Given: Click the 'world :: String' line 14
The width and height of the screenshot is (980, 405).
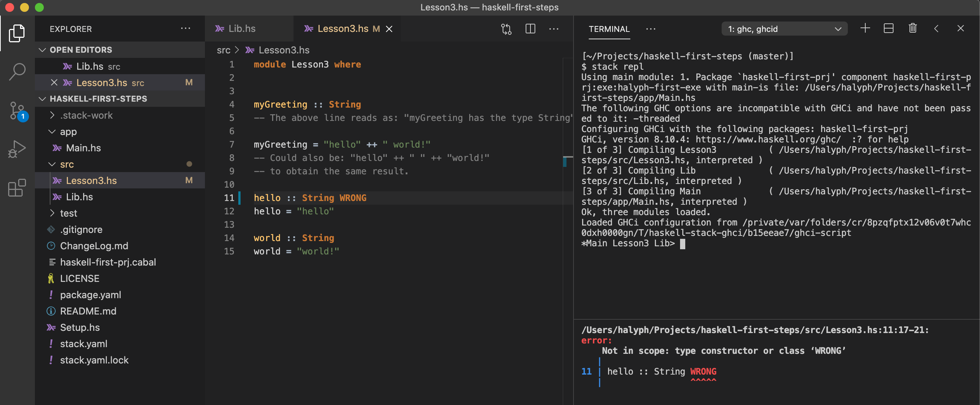Looking at the screenshot, I should (294, 238).
